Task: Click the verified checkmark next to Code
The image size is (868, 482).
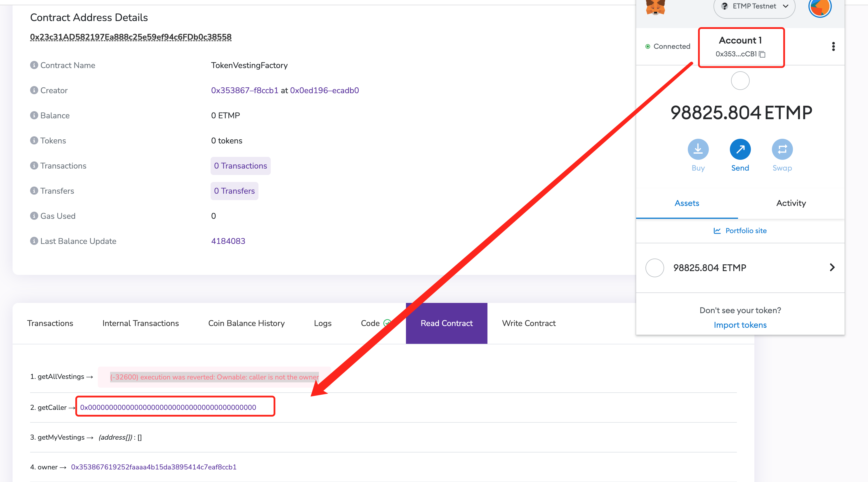Action: click(x=387, y=323)
